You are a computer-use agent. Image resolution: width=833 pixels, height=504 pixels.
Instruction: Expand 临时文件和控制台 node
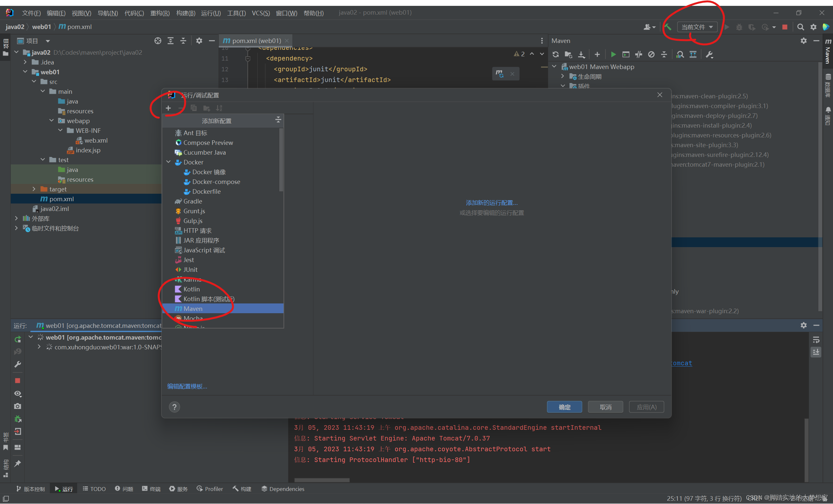(x=16, y=228)
